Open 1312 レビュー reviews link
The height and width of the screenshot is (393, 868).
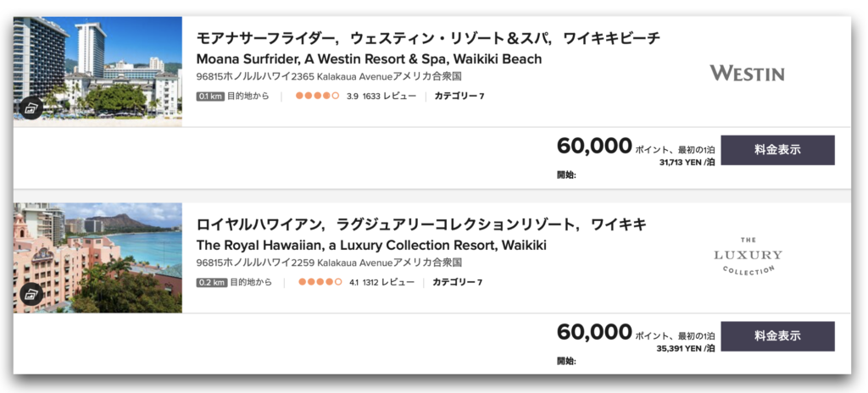388,282
